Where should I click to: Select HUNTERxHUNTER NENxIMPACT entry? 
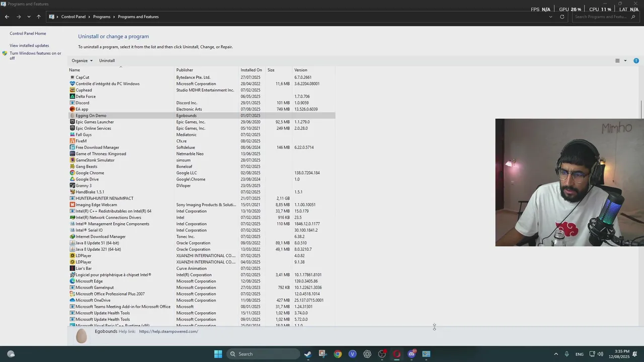pos(105,199)
